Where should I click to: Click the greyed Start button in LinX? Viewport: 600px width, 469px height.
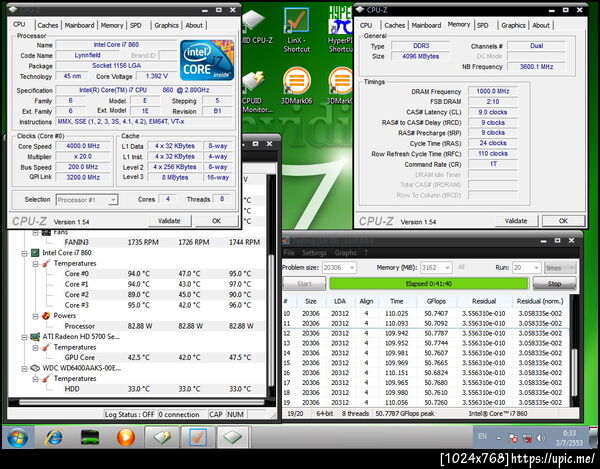(304, 283)
